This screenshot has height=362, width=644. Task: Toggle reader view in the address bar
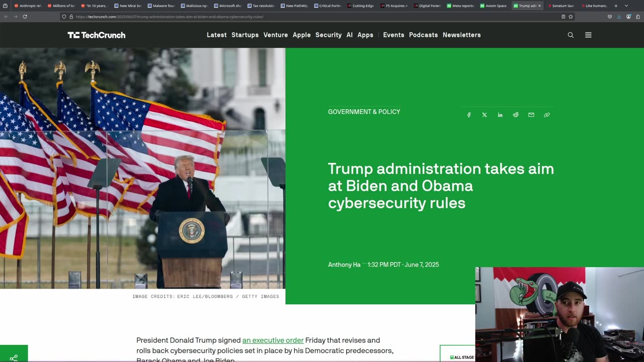[563, 17]
